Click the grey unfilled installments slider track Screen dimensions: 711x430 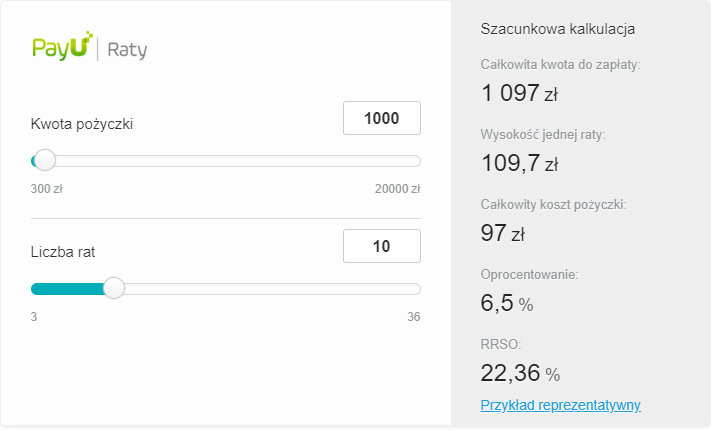coord(270,289)
